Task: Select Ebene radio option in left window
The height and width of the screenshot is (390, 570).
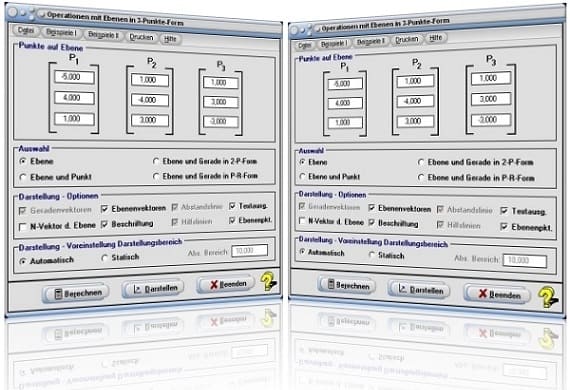Action: (x=37, y=161)
